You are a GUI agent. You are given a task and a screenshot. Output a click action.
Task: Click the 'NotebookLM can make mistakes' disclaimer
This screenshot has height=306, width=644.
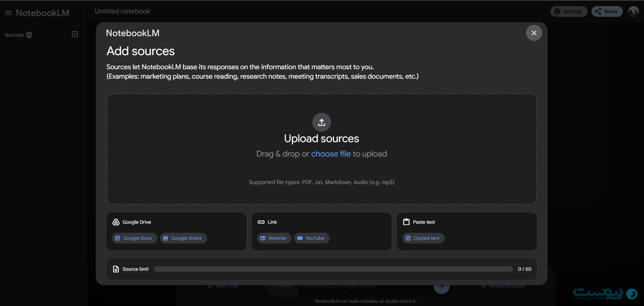coord(366,301)
